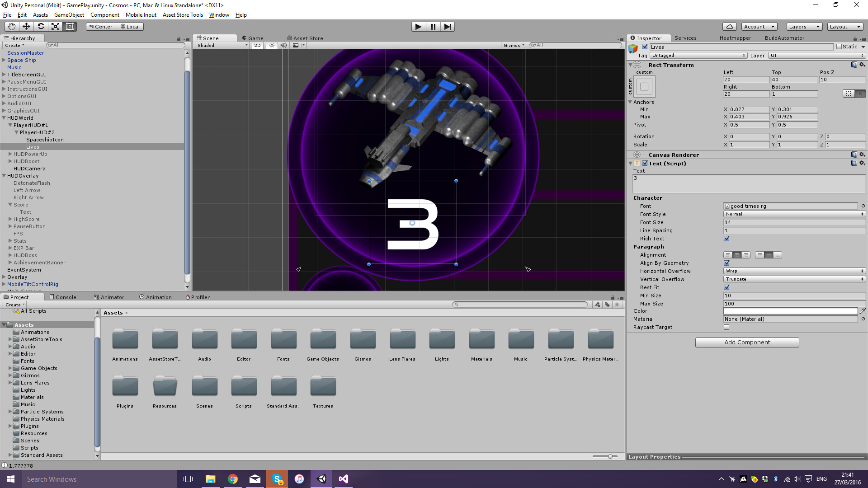Open Visual Studio from taskbar
This screenshot has width=868, height=488.
(x=343, y=479)
